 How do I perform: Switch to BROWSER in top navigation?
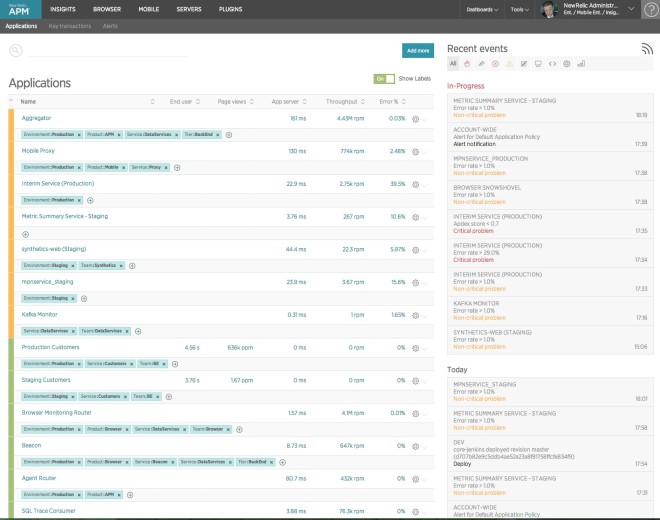107,9
